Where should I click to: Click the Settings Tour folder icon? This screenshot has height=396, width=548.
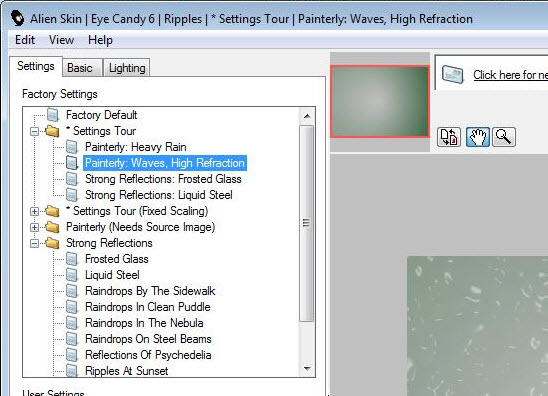coord(52,131)
